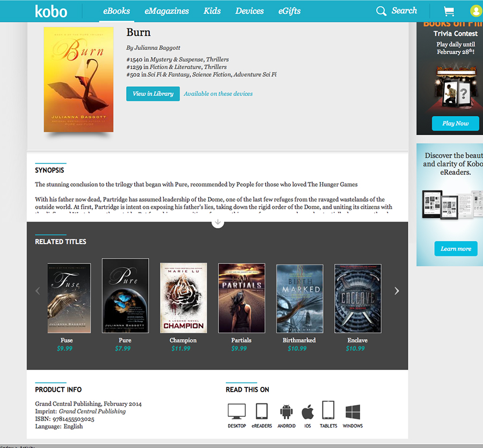Image resolution: width=483 pixels, height=448 pixels.
Task: Open the Kids section
Action: click(212, 11)
